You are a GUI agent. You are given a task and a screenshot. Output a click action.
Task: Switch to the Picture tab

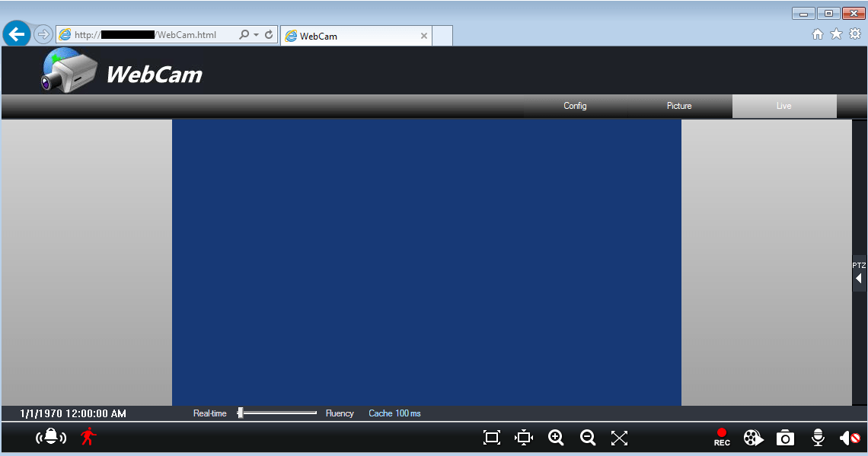tap(679, 106)
